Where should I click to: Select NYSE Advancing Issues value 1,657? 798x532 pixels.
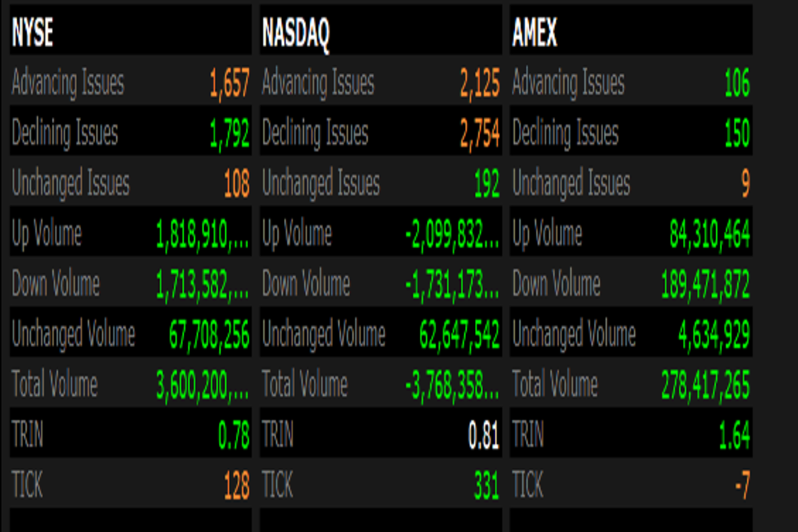(x=229, y=84)
